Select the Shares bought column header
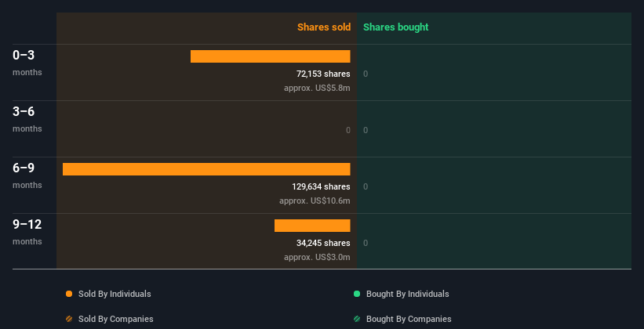Viewport: 644px width, 329px height. 395,27
